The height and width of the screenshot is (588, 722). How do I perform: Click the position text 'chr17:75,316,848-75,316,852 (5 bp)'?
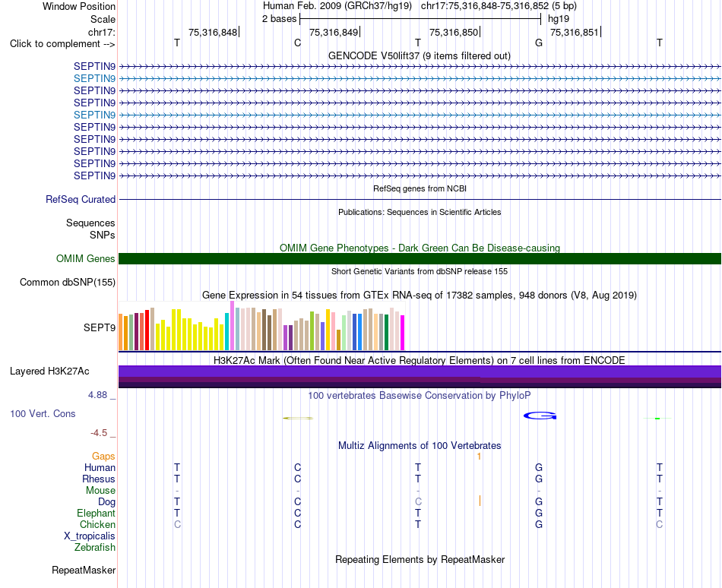coord(499,6)
